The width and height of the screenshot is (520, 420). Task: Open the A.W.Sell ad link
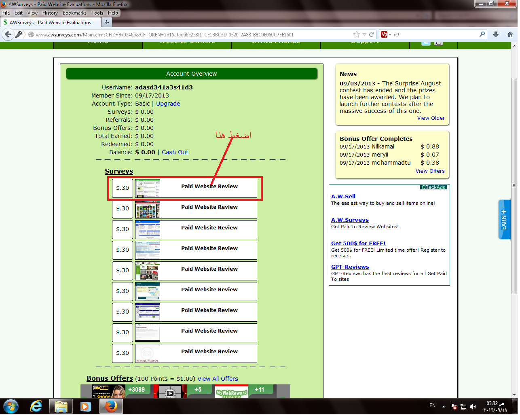pyautogui.click(x=343, y=196)
